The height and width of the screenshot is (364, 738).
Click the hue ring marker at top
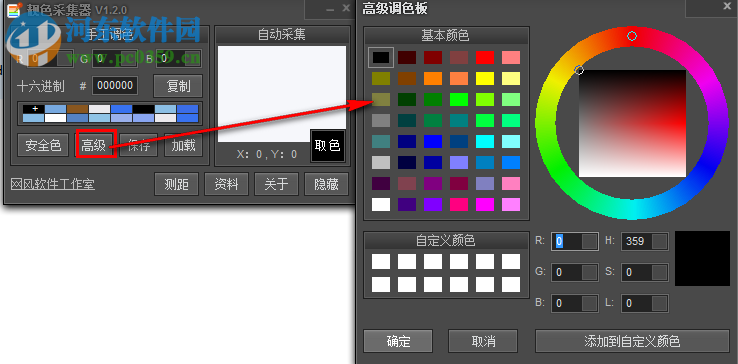pyautogui.click(x=632, y=36)
